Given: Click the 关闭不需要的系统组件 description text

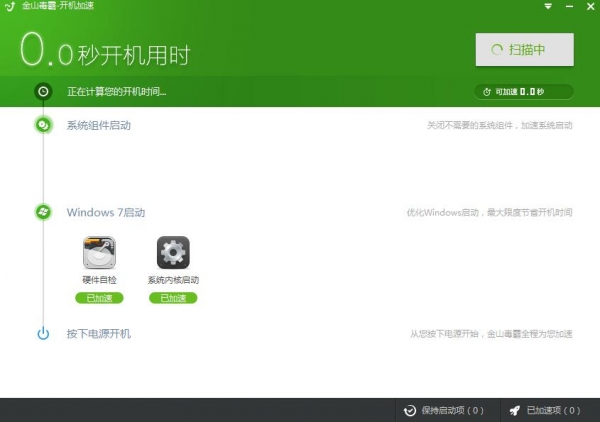Looking at the screenshot, I should [499, 125].
